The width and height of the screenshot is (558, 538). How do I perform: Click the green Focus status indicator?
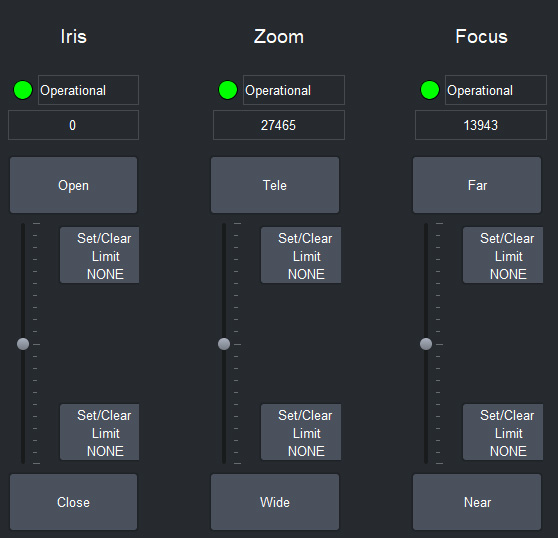[x=430, y=90]
